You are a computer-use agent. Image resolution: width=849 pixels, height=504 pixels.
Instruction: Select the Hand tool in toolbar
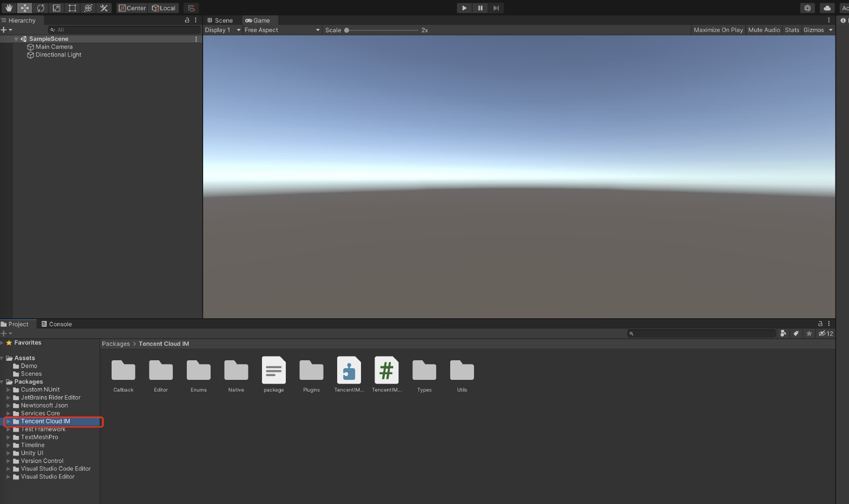tap(8, 8)
